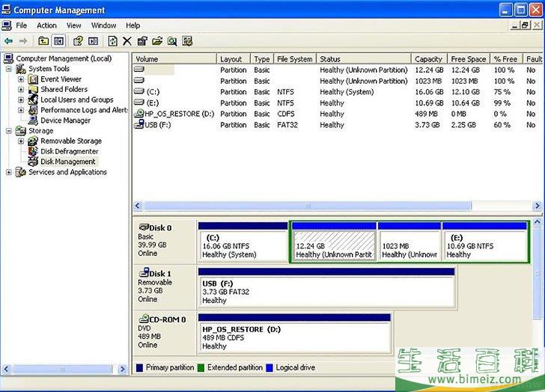Click the Event Viewer icon in tree

tap(33, 79)
